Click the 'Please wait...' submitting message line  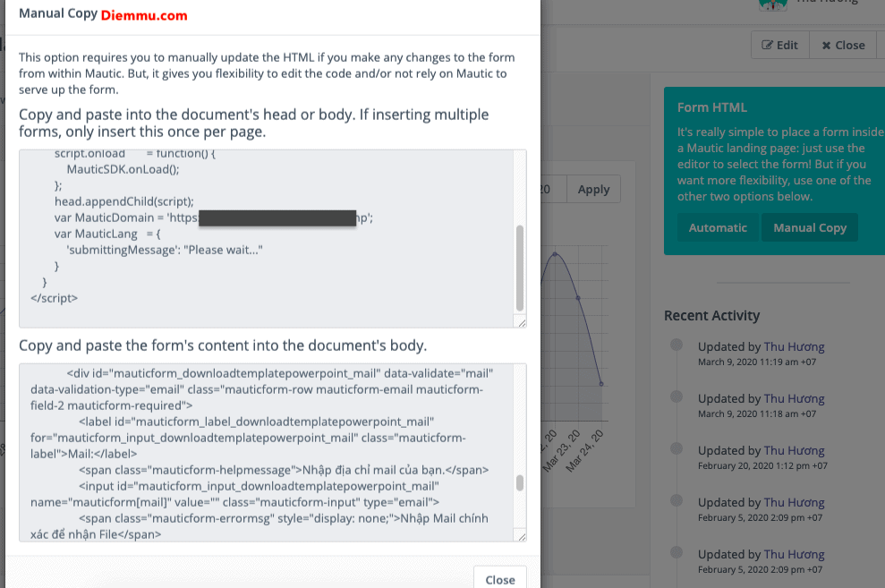coord(165,250)
